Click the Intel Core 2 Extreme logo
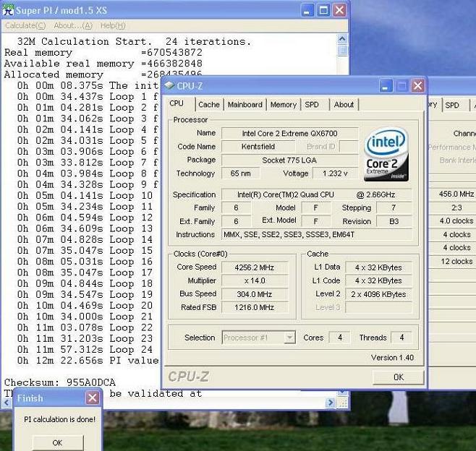This screenshot has height=451, width=476. [x=386, y=155]
